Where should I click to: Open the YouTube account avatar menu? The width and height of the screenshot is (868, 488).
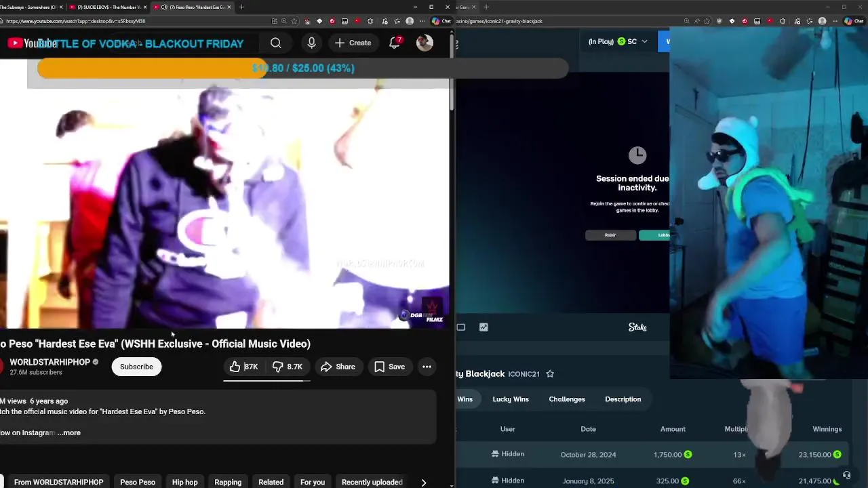tap(425, 43)
